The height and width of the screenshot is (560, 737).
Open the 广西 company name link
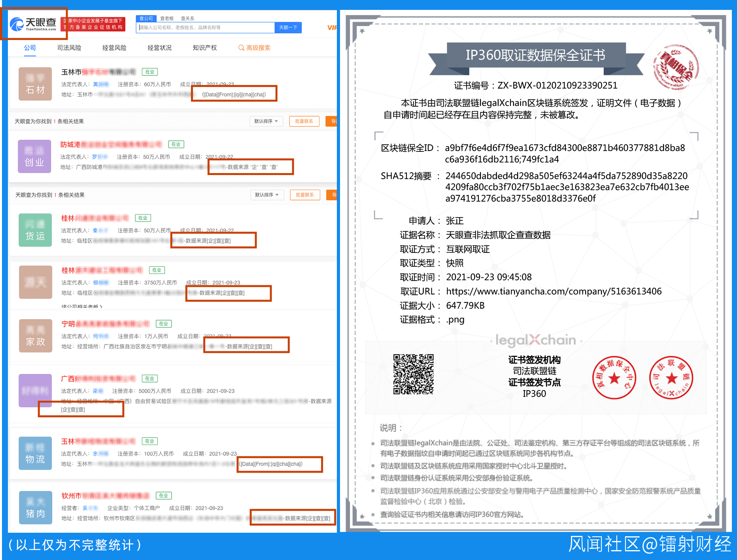[98, 379]
